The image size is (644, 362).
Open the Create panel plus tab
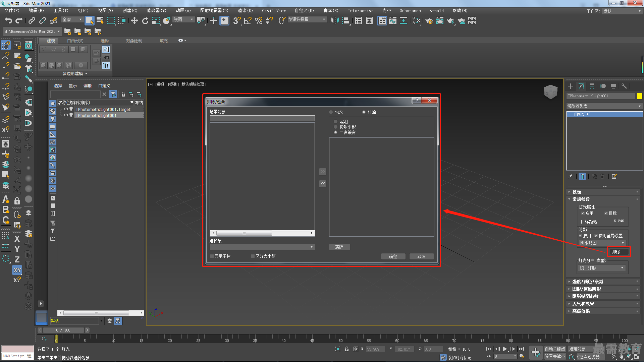571,86
